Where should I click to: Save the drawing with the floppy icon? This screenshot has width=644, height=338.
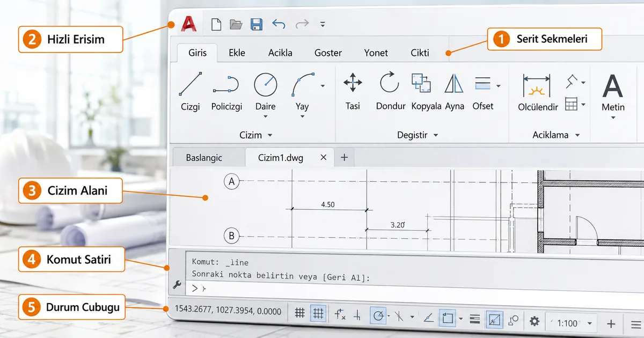point(257,24)
